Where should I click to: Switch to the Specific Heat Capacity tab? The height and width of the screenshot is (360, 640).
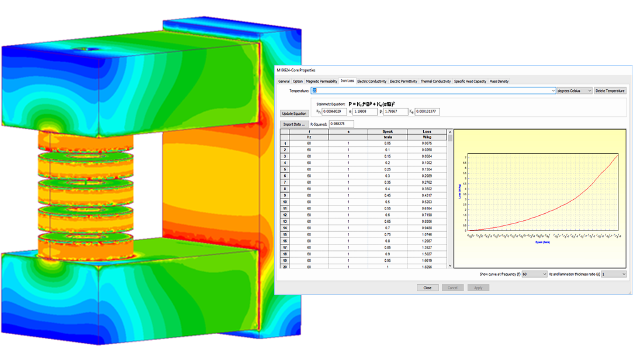click(x=470, y=81)
